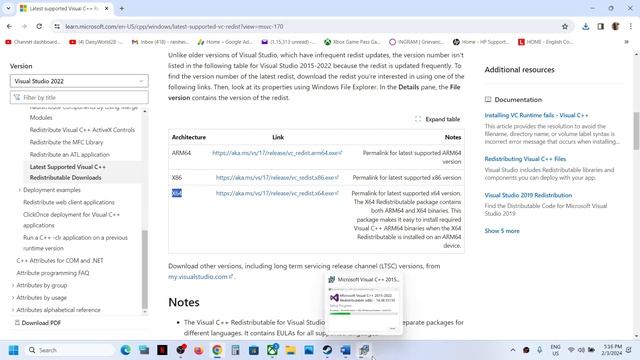Expand Attributes by usage node

click(x=13, y=298)
